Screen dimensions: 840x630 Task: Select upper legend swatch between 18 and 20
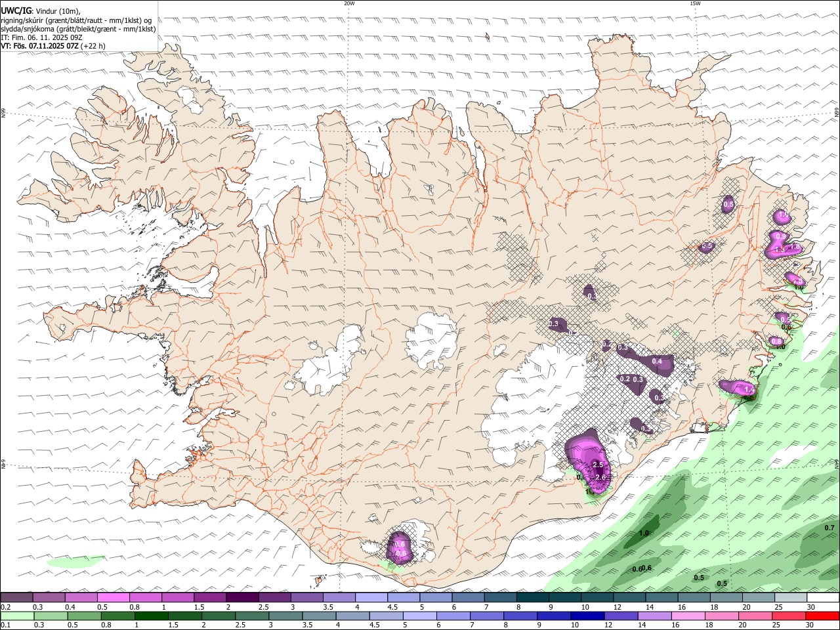pyautogui.click(x=726, y=597)
